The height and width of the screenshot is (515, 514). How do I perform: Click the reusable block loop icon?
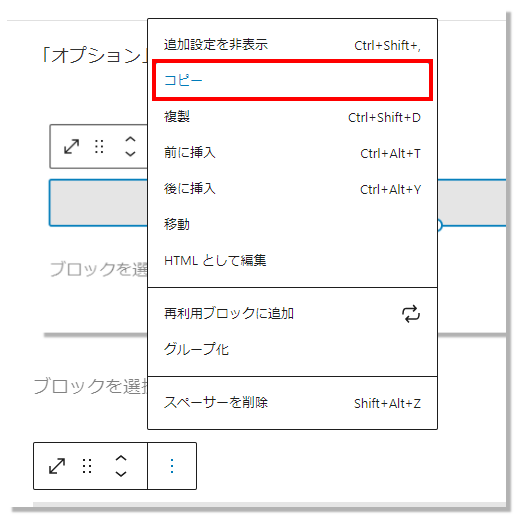[411, 314]
